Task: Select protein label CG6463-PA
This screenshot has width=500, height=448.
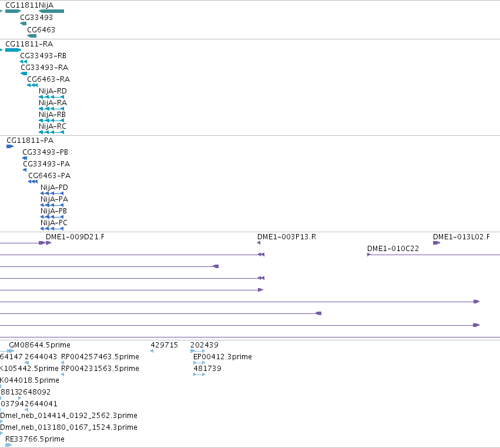Action: coord(49,176)
